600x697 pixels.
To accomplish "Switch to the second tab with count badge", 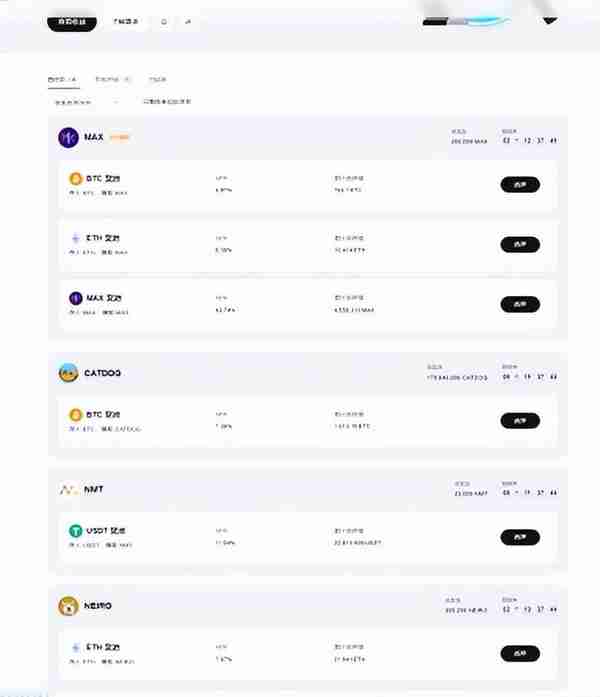I will pyautogui.click(x=113, y=80).
